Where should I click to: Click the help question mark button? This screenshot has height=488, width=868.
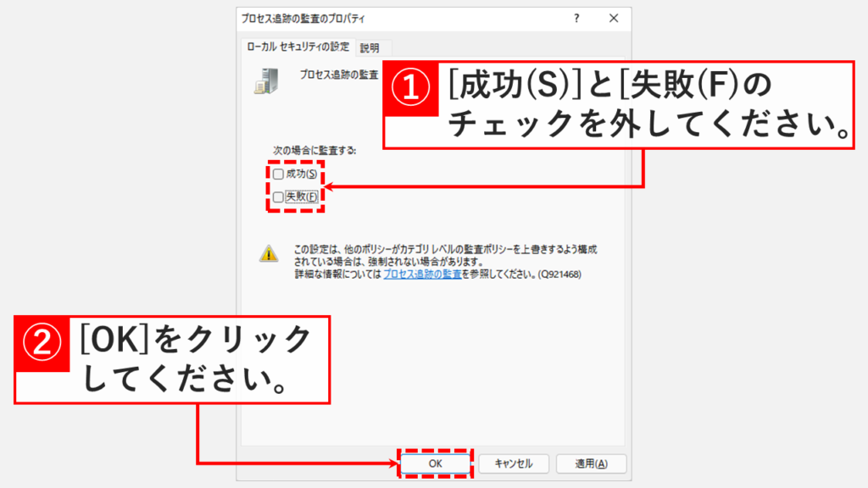coord(577,18)
